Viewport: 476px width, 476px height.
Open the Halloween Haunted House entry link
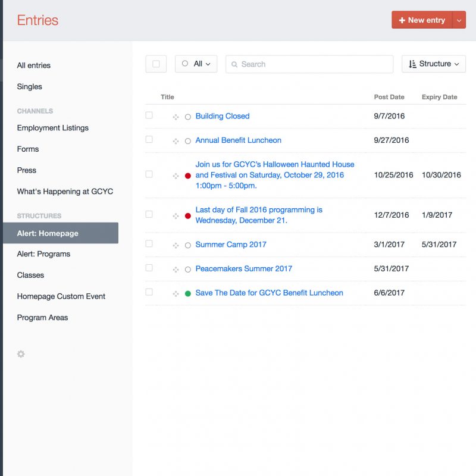coord(275,175)
